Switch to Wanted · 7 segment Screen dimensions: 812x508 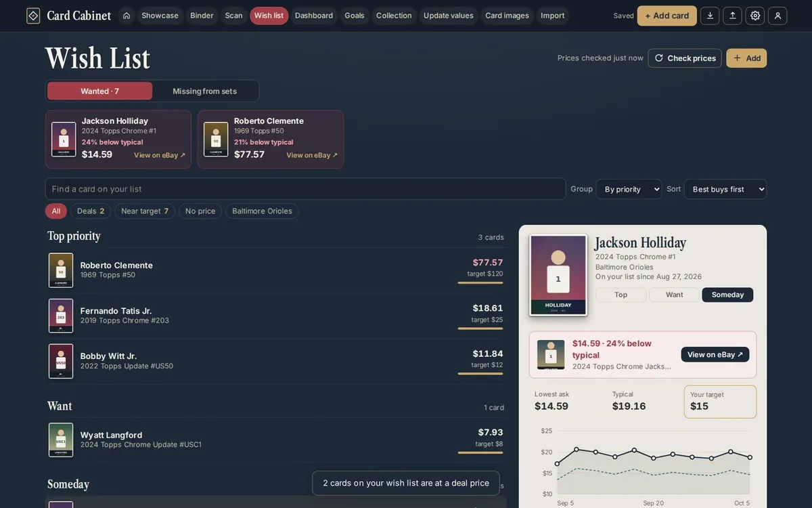point(99,91)
